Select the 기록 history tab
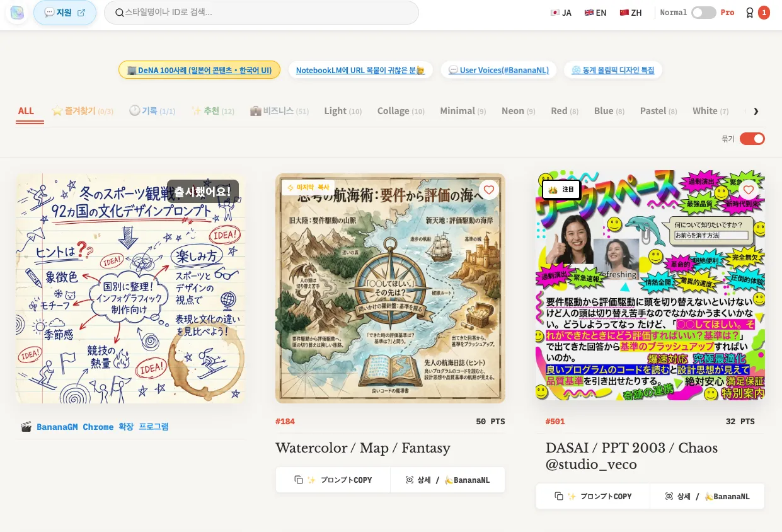The height and width of the screenshot is (532, 782). (152, 111)
